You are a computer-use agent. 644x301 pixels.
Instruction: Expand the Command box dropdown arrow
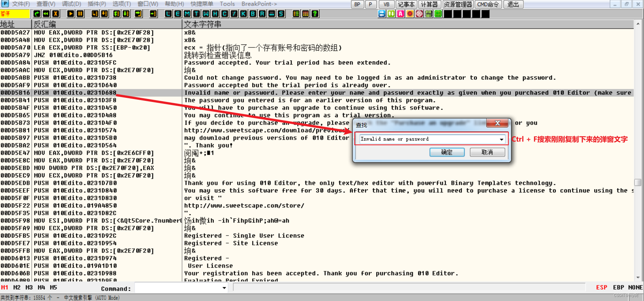pyautogui.click(x=224, y=288)
